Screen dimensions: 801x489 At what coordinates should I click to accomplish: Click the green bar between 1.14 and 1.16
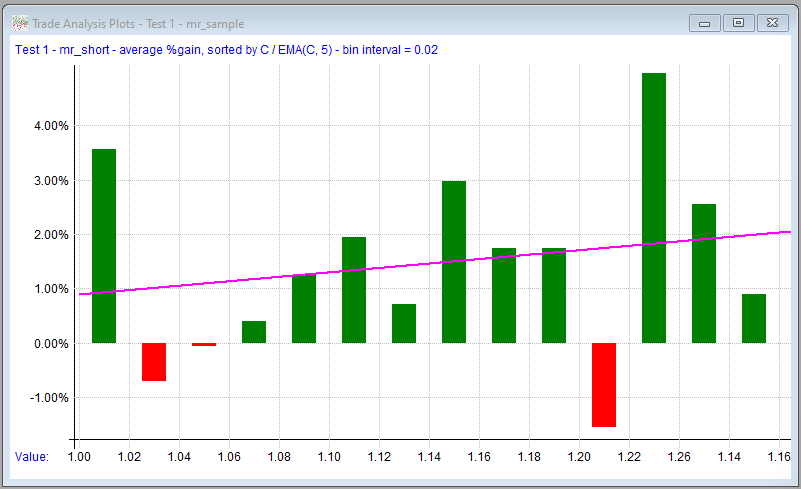[x=454, y=262]
